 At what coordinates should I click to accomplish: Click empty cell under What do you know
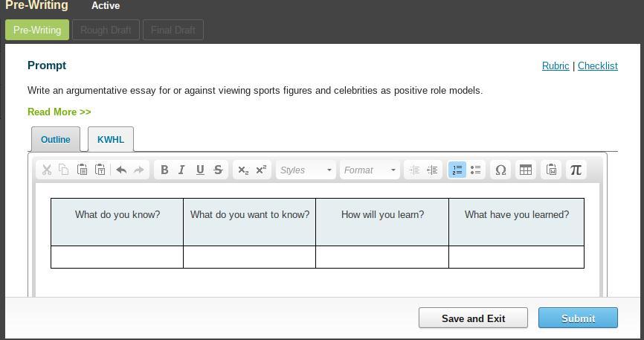[x=117, y=257]
